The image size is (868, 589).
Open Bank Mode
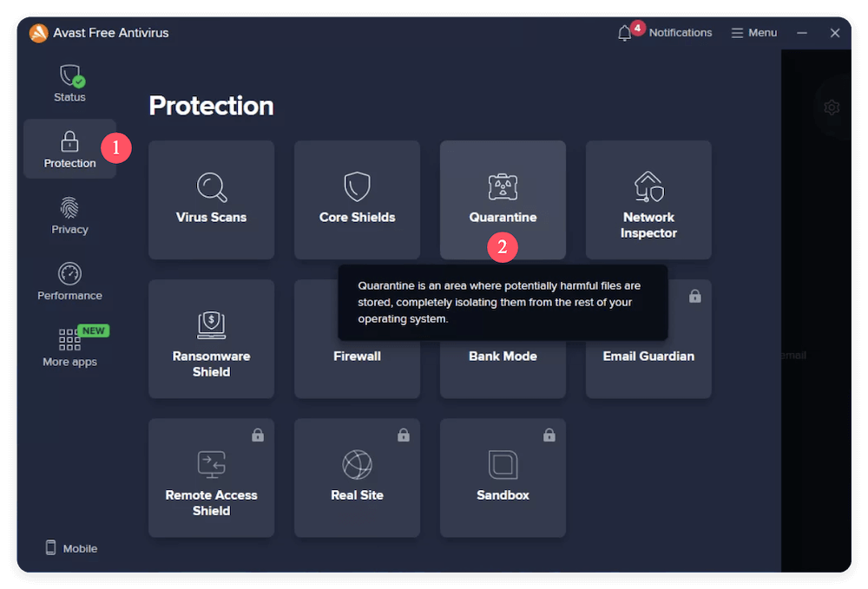(x=503, y=356)
